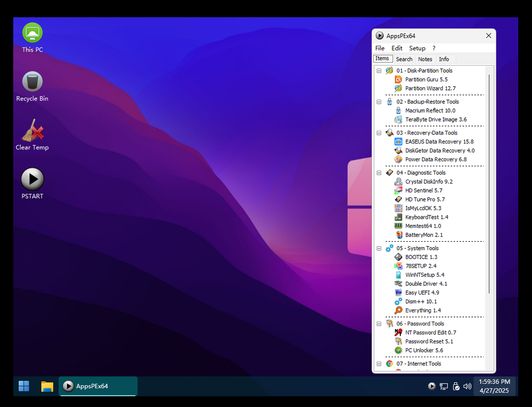Select '05 - System Tools' label

418,248
